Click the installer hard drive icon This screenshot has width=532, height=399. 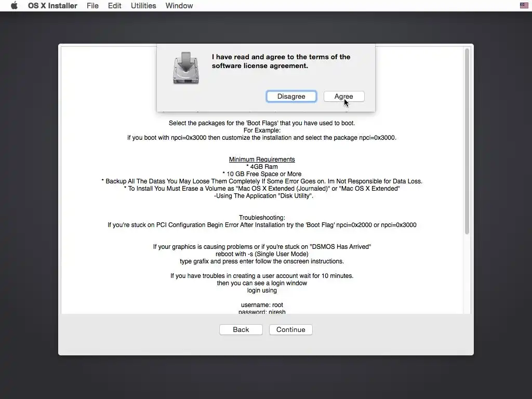186,68
